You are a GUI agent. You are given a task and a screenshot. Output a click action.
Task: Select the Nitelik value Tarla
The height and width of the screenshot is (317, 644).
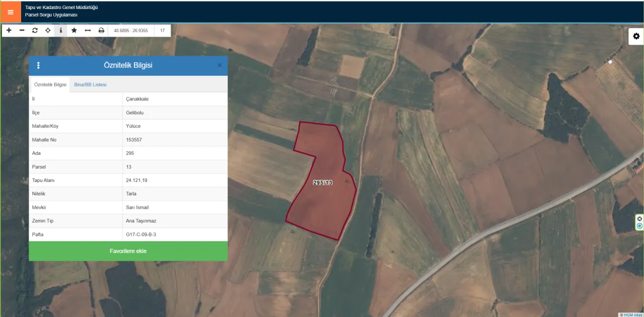(x=131, y=194)
